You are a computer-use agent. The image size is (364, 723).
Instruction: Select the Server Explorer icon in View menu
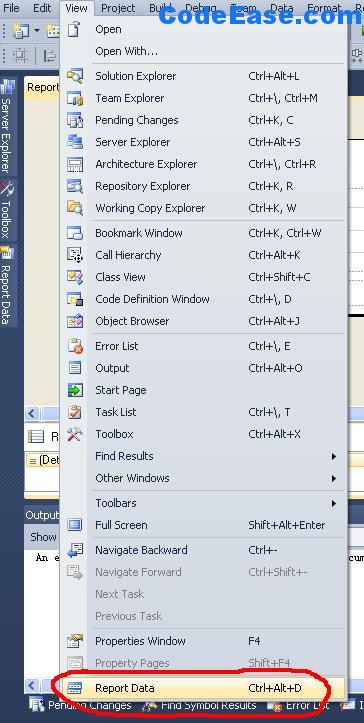(x=75, y=142)
